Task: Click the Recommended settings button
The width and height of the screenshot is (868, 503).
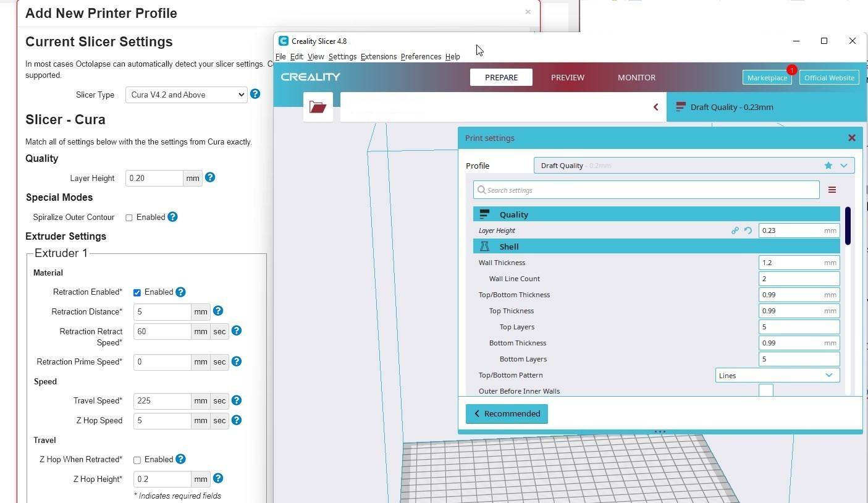Action: pyautogui.click(x=506, y=413)
